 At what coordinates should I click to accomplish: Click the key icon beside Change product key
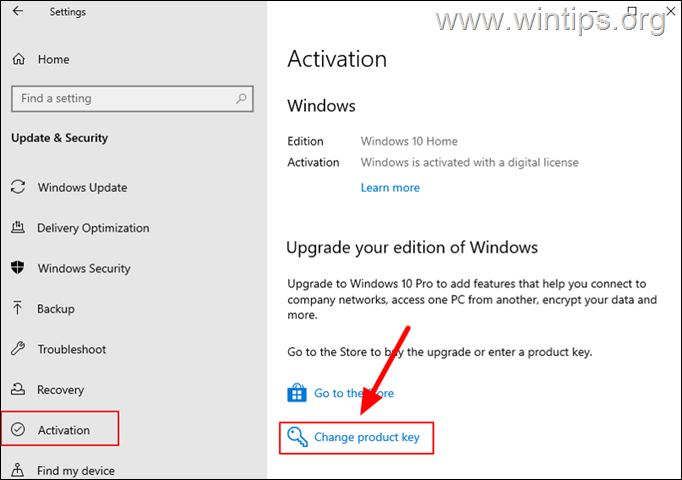(x=298, y=437)
